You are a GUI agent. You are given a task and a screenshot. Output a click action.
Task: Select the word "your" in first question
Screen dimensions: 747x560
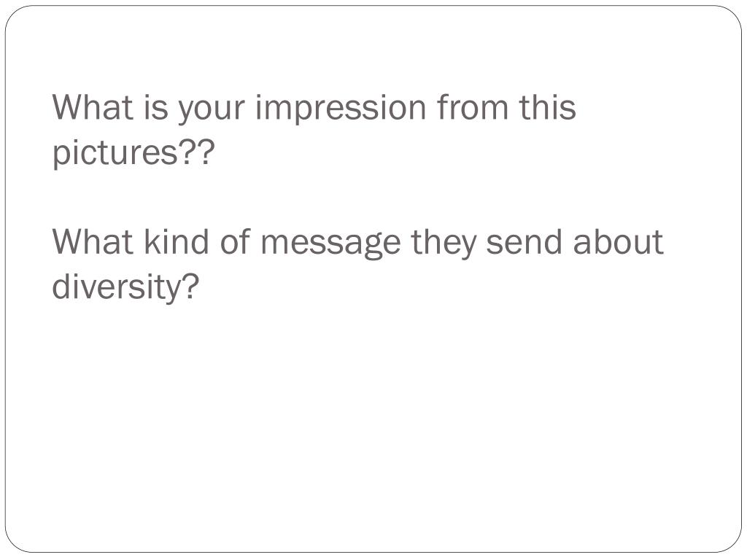pos(212,111)
